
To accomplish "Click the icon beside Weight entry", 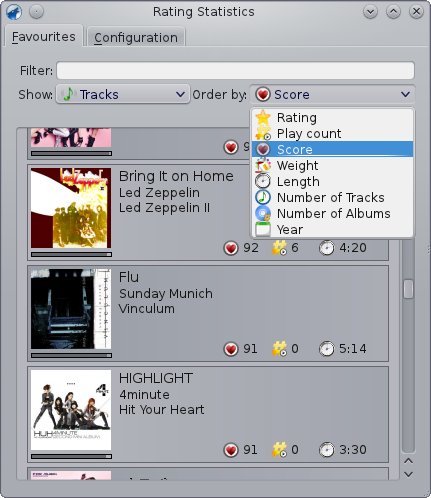I will pos(263,165).
